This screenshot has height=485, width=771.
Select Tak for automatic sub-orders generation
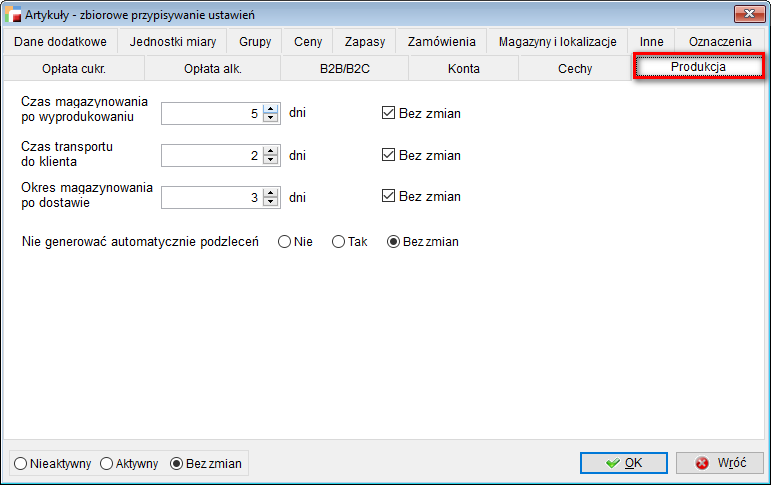click(x=339, y=242)
